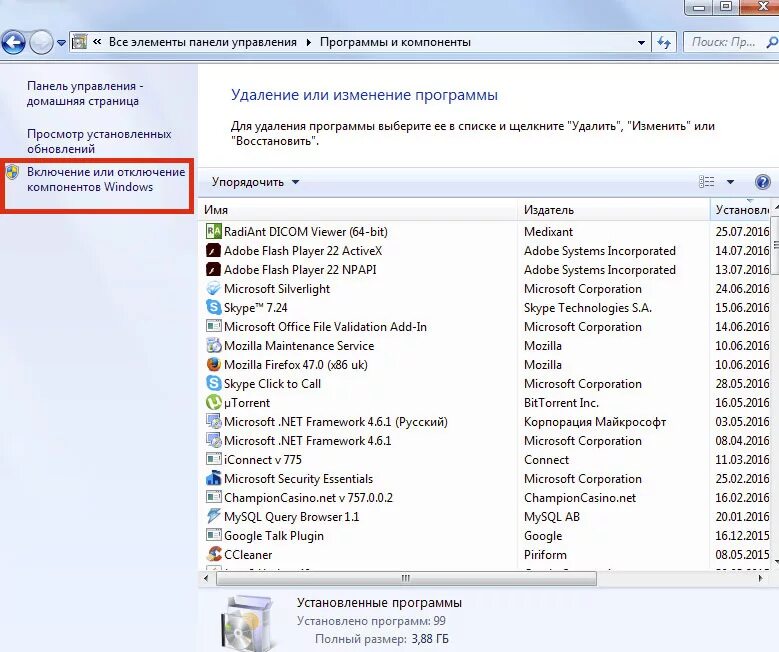Select the Microsoft .NET Framework 4.6.1 row
Image resolution: width=779 pixels, height=652 pixels.
pos(484,440)
